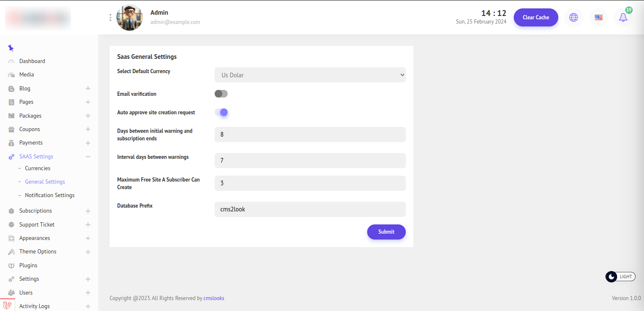Viewport: 644px width, 311px height.
Task: Click the Submit button
Action: (x=386, y=232)
